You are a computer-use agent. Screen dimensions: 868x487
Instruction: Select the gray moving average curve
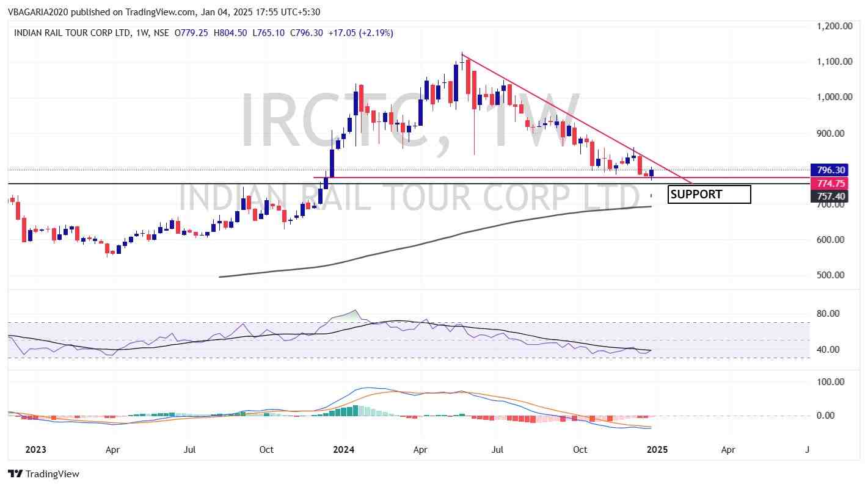(435, 242)
